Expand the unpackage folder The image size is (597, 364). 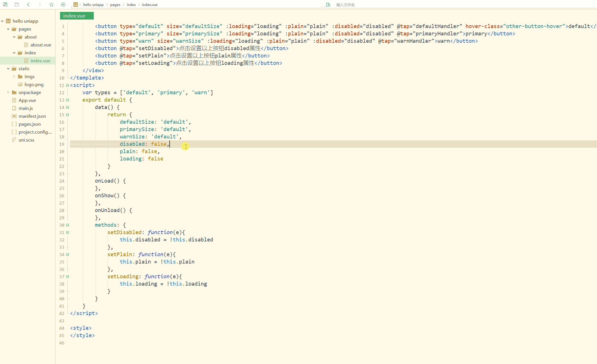pyautogui.click(x=8, y=92)
